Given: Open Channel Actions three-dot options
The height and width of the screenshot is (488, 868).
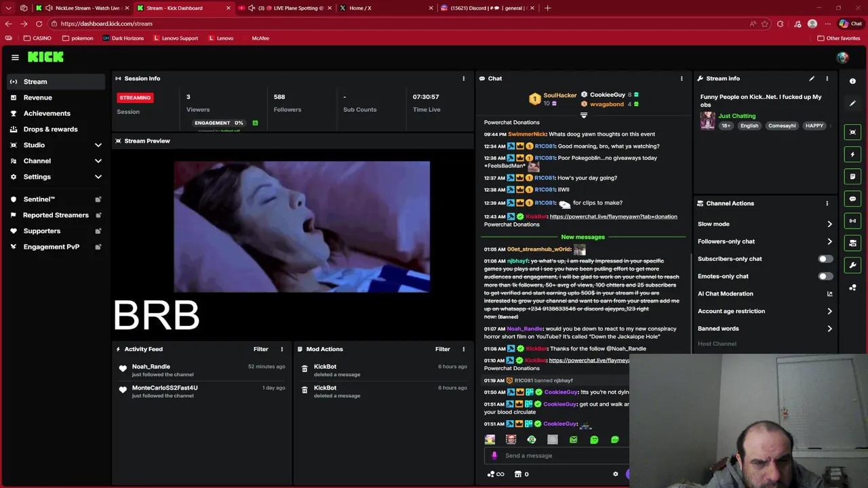Looking at the screenshot, I should (827, 203).
